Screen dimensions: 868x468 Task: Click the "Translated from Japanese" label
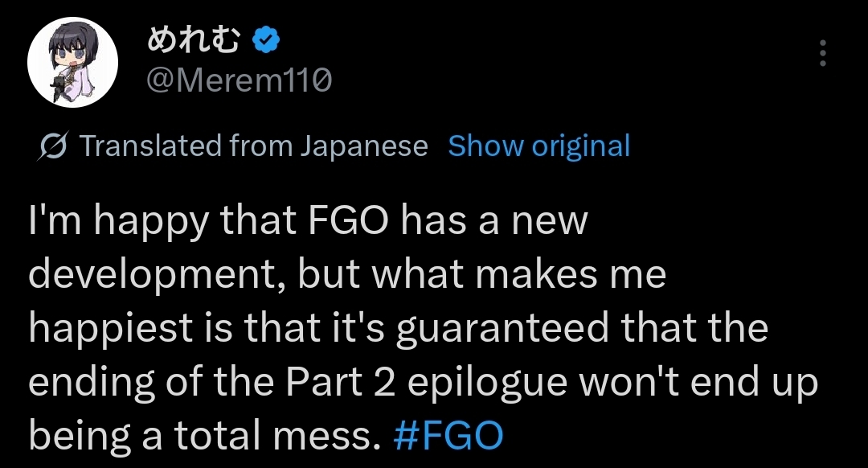point(253,146)
